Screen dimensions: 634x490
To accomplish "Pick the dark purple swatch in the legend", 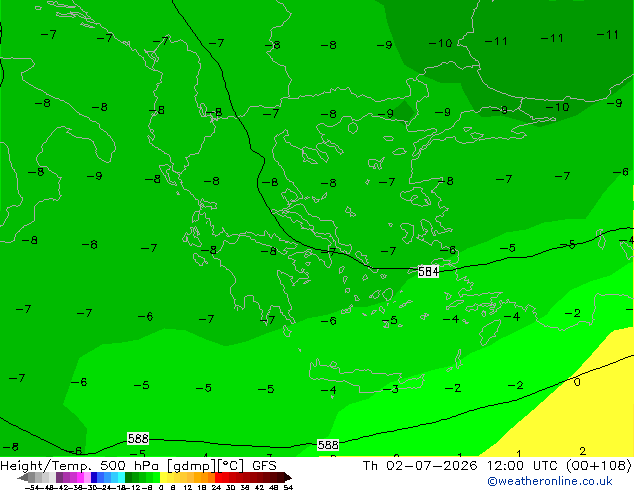I will (x=59, y=477).
